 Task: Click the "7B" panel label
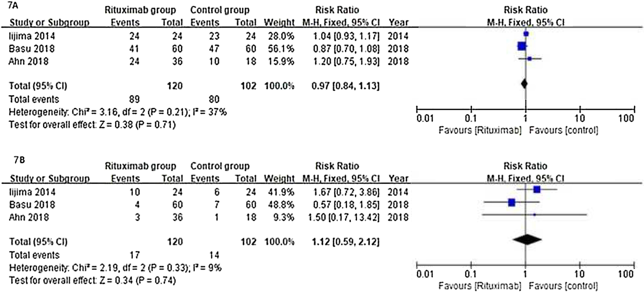click(19, 160)
